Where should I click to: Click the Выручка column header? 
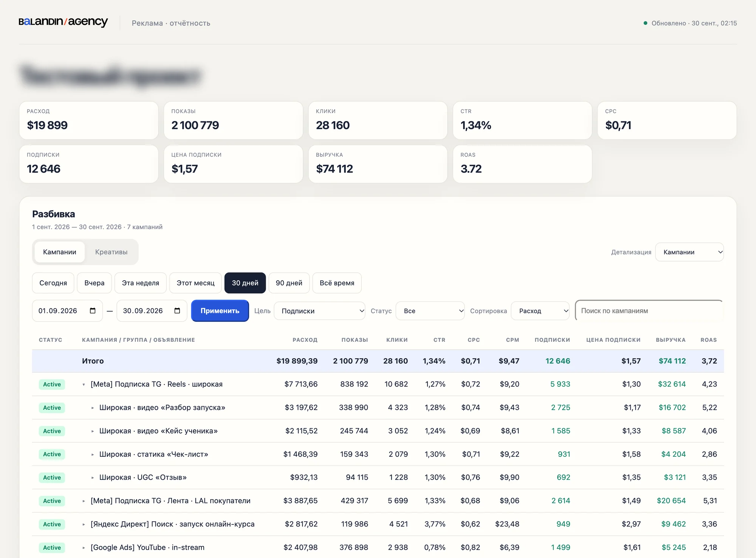[671, 340]
